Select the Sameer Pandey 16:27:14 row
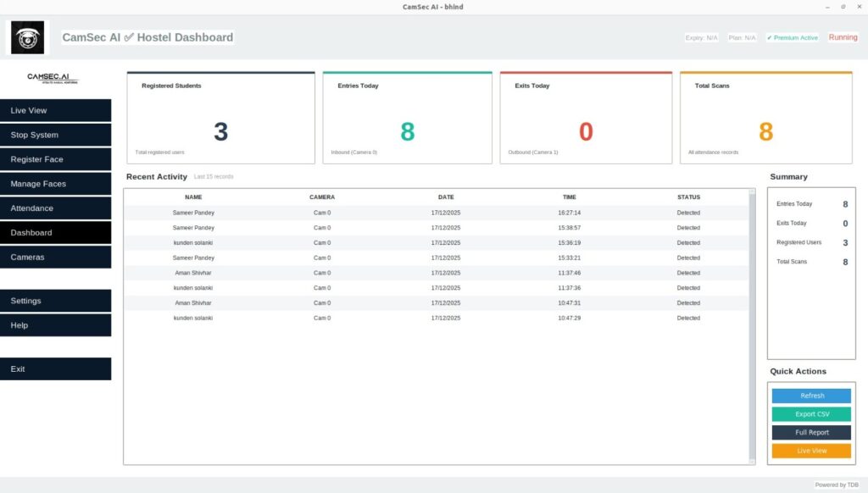This screenshot has width=868, height=493. (x=437, y=213)
